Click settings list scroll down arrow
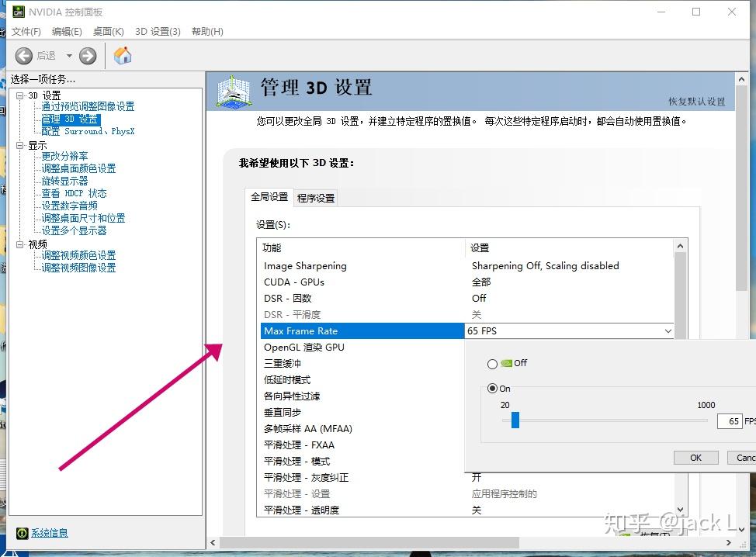 coord(680,510)
